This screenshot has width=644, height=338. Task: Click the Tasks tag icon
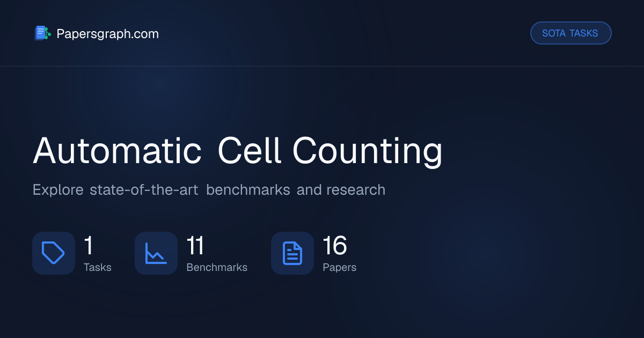[53, 253]
